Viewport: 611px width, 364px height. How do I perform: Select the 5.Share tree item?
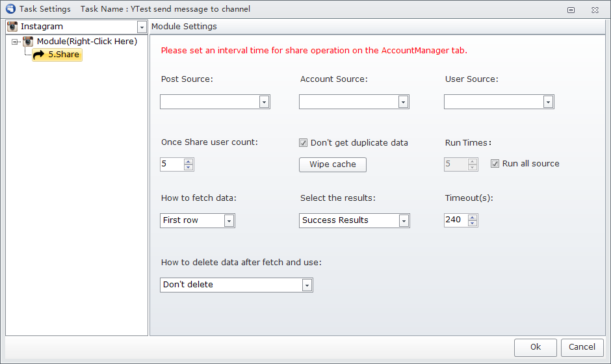pos(57,55)
